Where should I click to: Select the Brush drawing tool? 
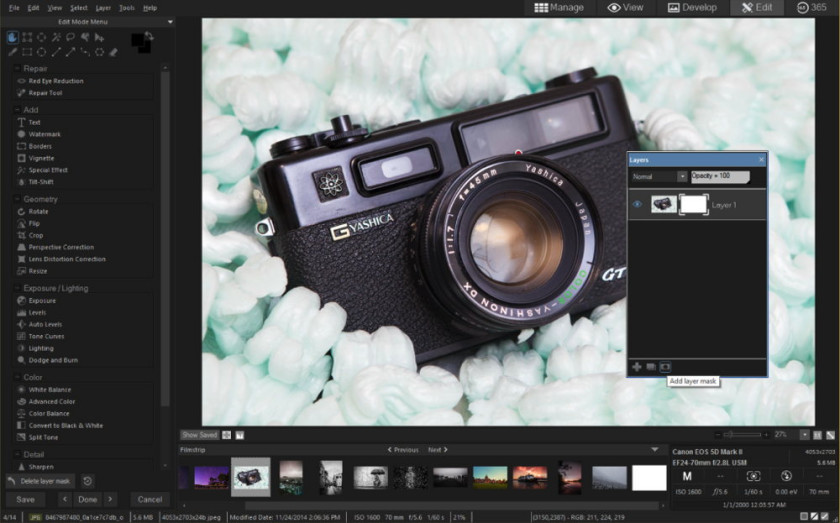12,52
